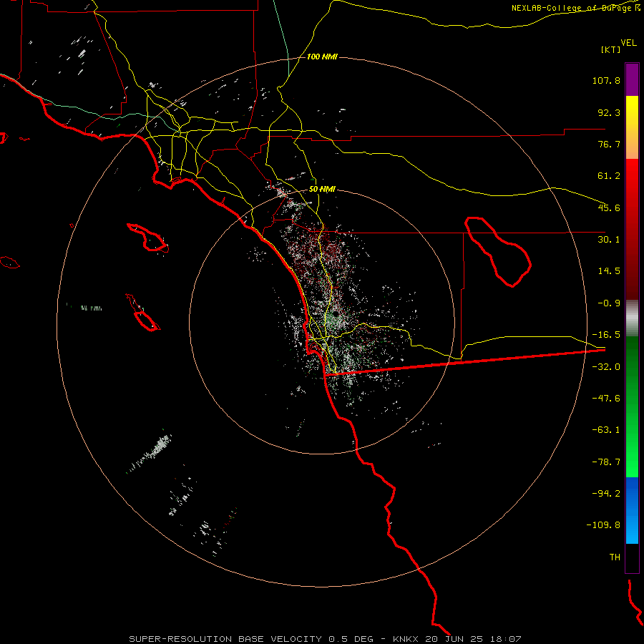Viewport: 644px width, 644px height.
Task: Click the -32.0 velocity scale value
Action: [x=606, y=367]
